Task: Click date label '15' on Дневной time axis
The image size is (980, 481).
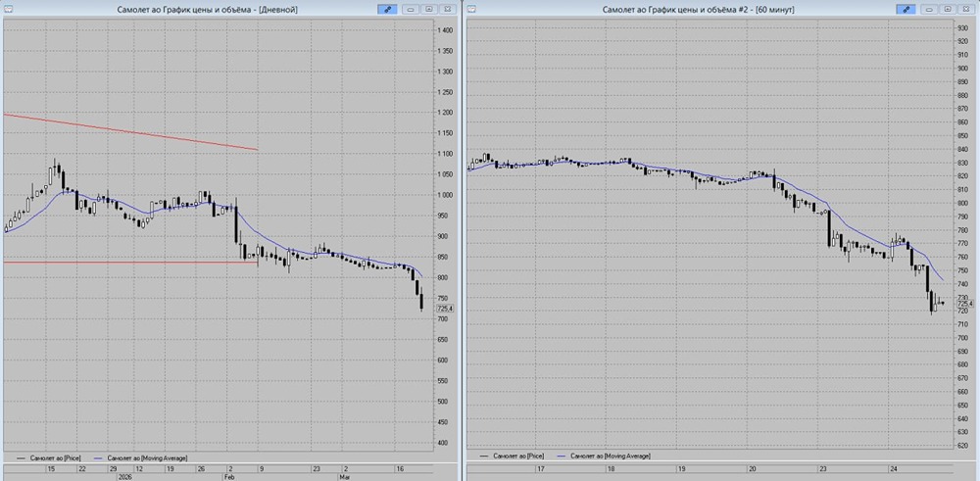Action: click(52, 468)
